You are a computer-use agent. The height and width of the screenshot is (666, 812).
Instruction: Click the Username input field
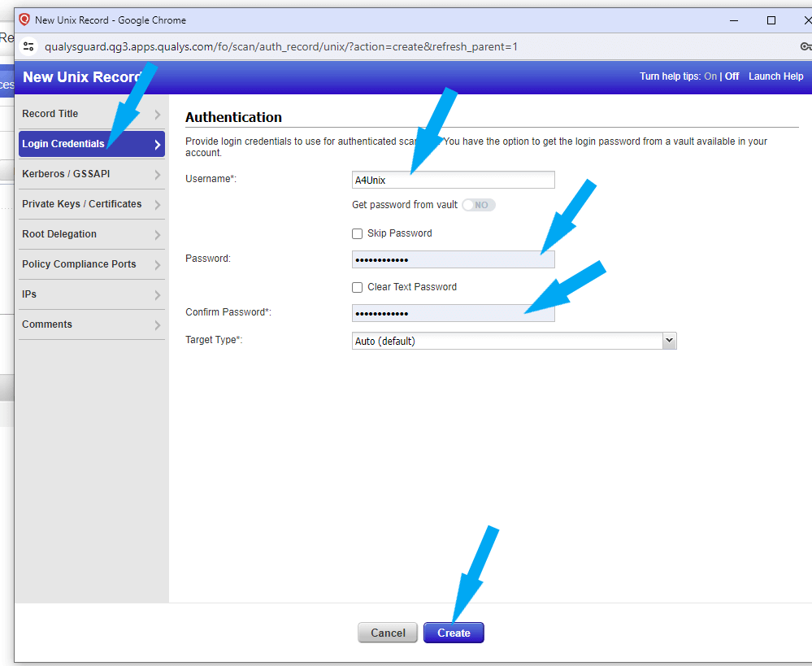[x=453, y=180]
